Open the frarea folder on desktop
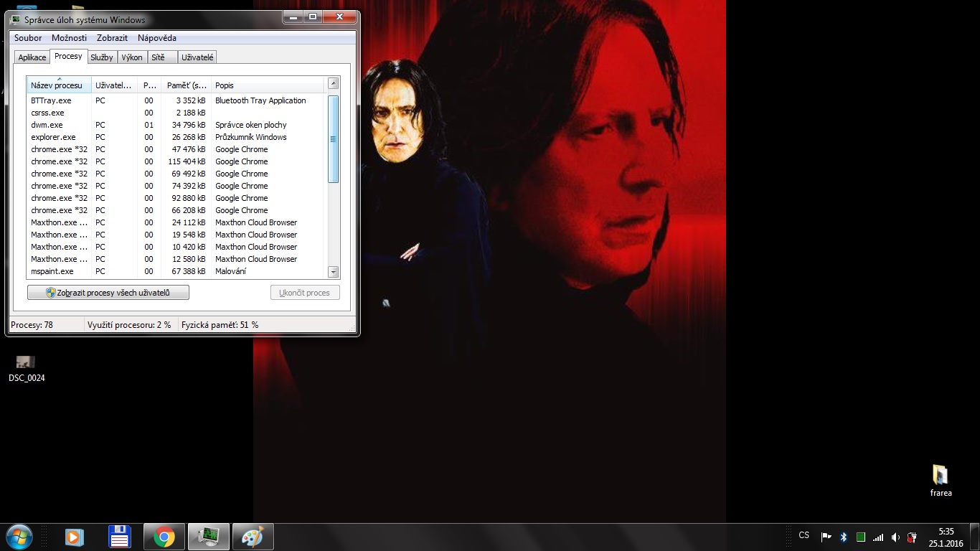Viewport: 980px width, 551px height. (940, 475)
